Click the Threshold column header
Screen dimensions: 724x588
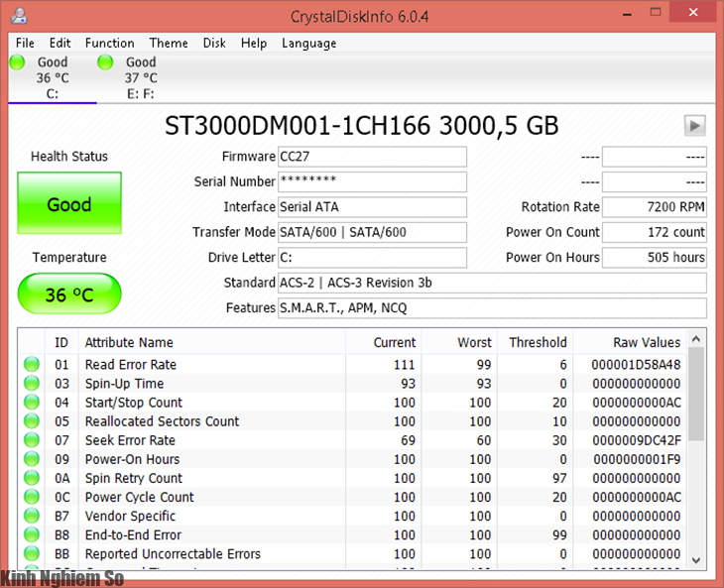coord(536,342)
